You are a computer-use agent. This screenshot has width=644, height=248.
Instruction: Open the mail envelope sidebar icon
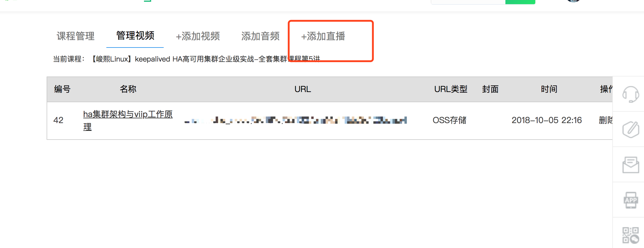631,165
